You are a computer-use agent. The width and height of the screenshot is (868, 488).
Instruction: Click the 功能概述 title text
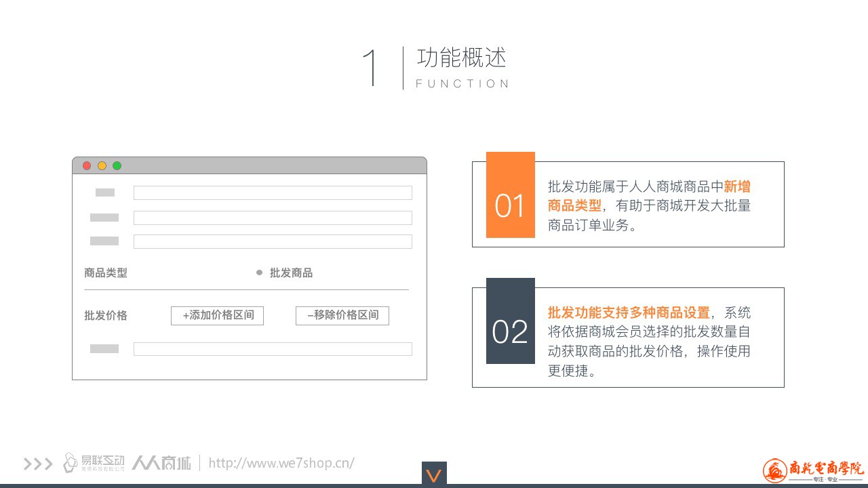pyautogui.click(x=462, y=58)
